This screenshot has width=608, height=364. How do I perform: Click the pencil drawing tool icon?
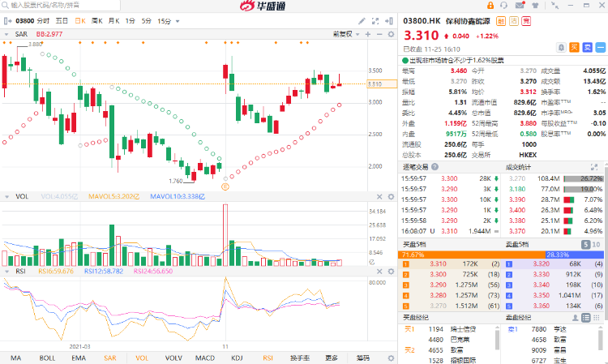click(x=362, y=21)
